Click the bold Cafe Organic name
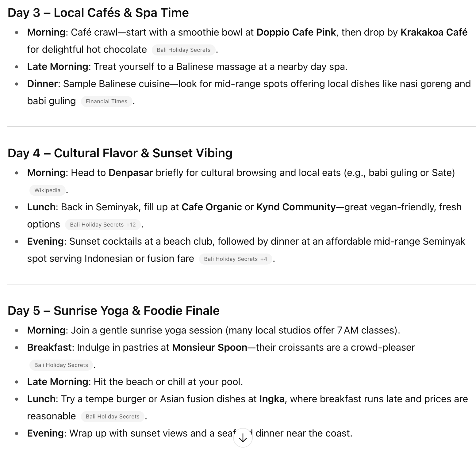Viewport: 476px width, 458px height. click(x=212, y=207)
